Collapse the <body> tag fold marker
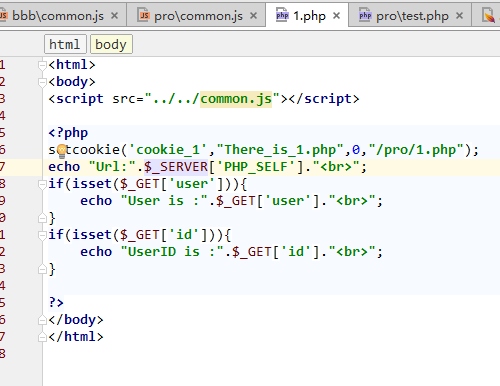Viewport: 500px width, 386px height. coord(42,82)
